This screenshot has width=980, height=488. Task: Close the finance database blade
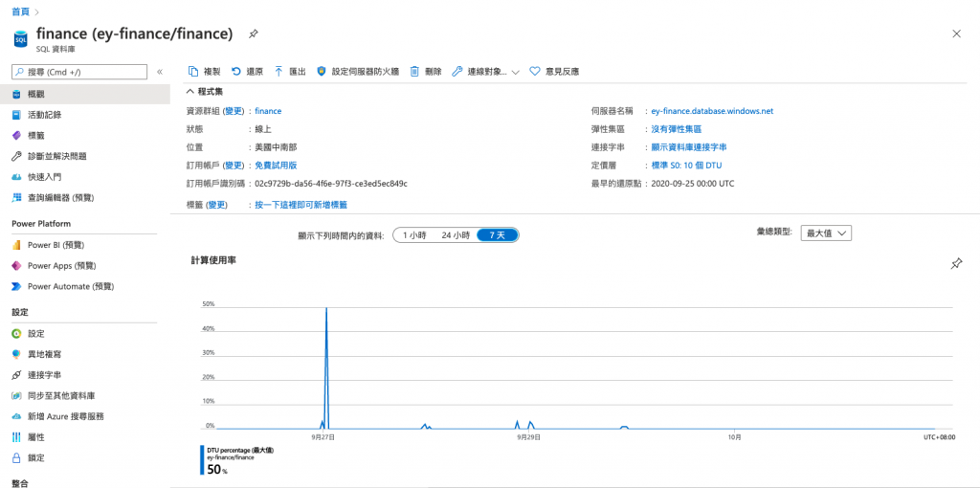(x=956, y=33)
